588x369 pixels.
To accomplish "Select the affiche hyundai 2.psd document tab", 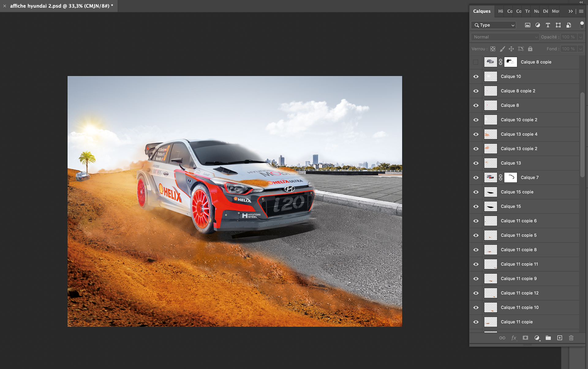I will (61, 6).
